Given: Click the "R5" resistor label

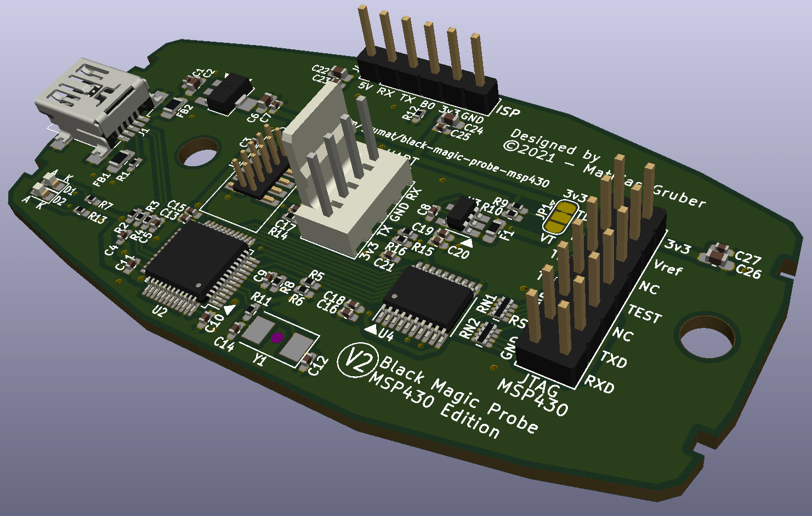Looking at the screenshot, I should pyautogui.click(x=316, y=275).
